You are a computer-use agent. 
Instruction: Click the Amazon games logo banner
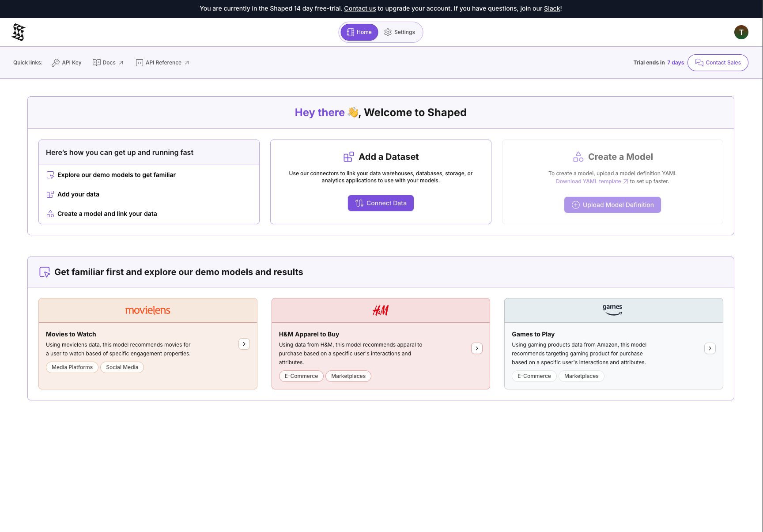tap(612, 310)
